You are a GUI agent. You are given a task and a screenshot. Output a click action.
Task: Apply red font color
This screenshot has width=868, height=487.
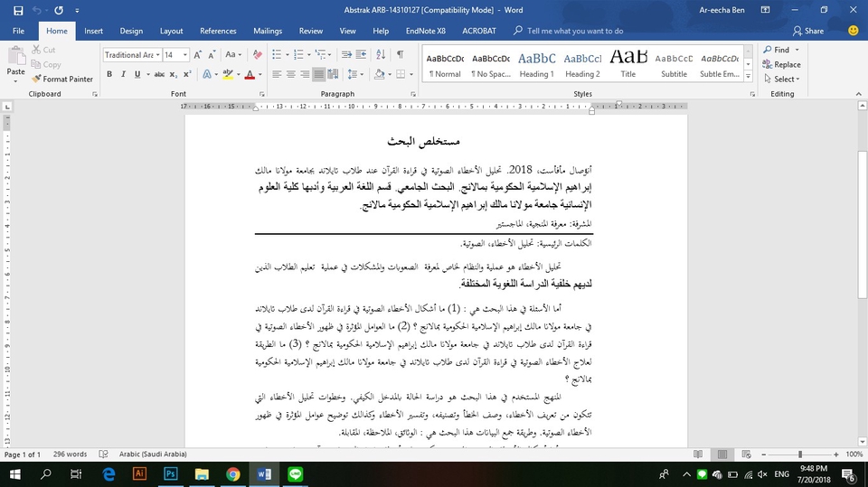[x=250, y=74]
